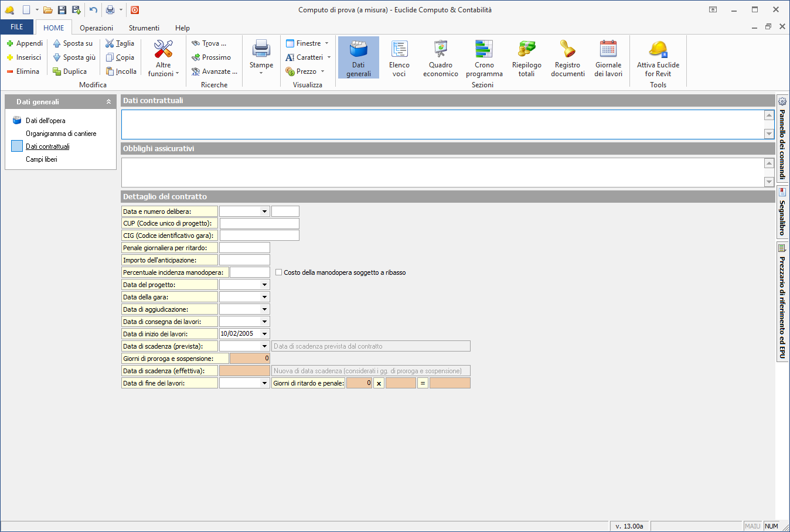Open Giornale dei lavori section
Screen dimensions: 790x532
(x=608, y=58)
